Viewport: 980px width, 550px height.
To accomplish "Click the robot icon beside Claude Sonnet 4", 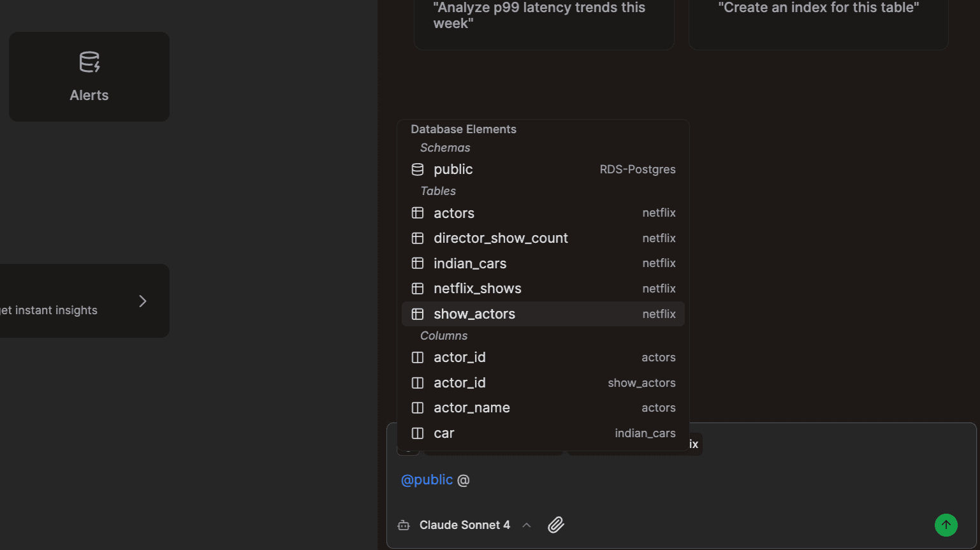I will pyautogui.click(x=404, y=525).
